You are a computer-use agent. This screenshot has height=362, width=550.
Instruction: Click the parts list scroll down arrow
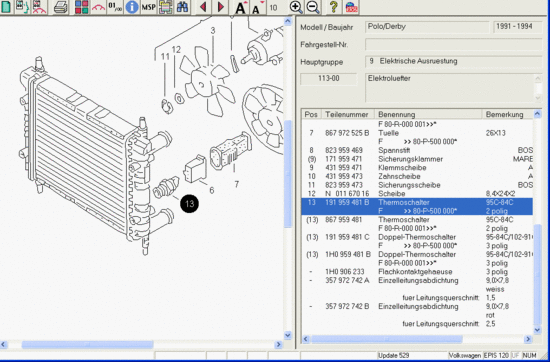click(537, 330)
